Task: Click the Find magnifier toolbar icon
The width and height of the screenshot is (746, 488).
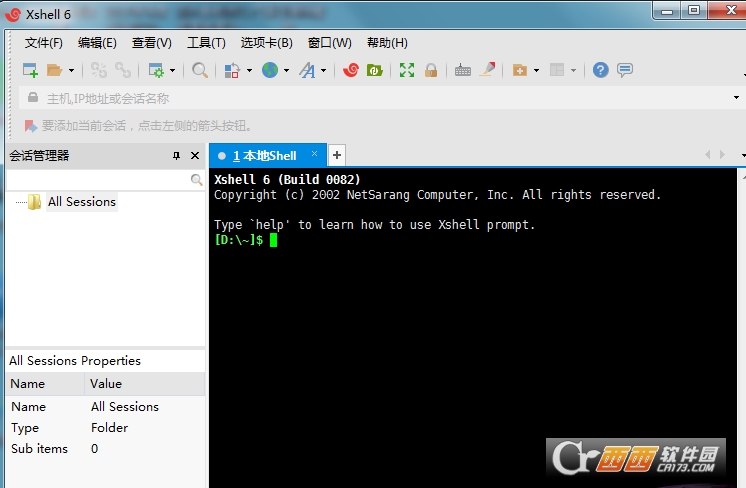Action: [200, 70]
